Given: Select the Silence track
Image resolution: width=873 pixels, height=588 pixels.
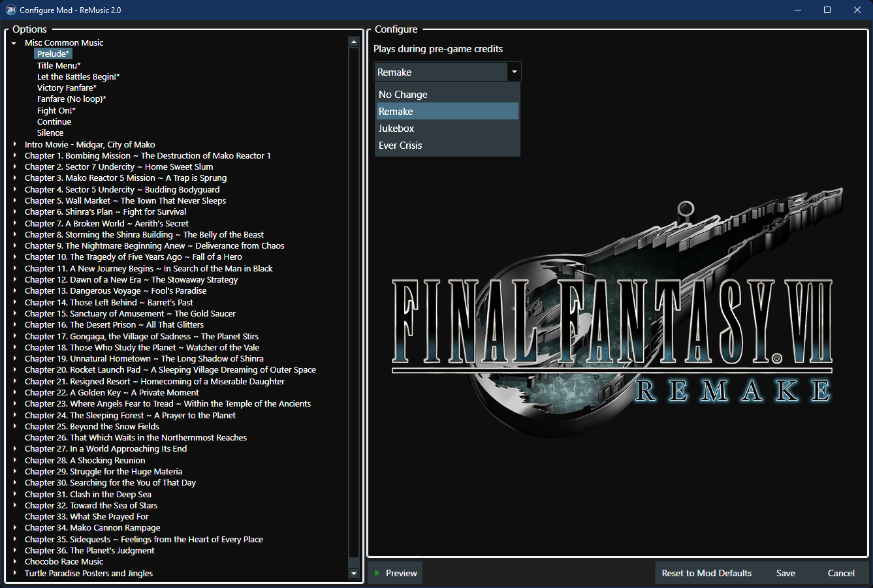Looking at the screenshot, I should (50, 133).
